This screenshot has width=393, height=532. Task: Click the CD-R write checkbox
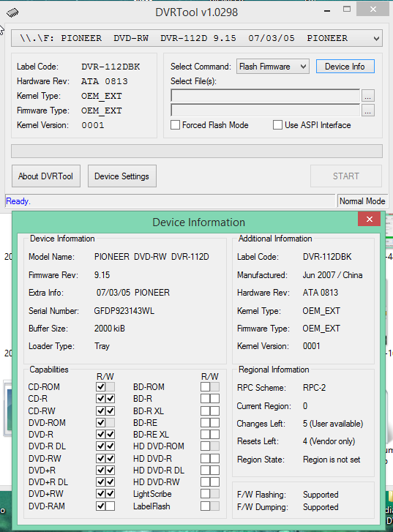[111, 398]
